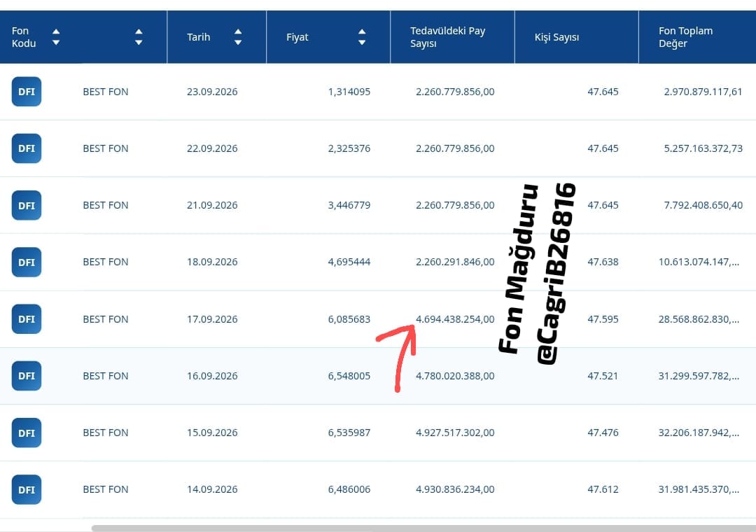Click share count 4.780.020.388,00

tap(455, 376)
